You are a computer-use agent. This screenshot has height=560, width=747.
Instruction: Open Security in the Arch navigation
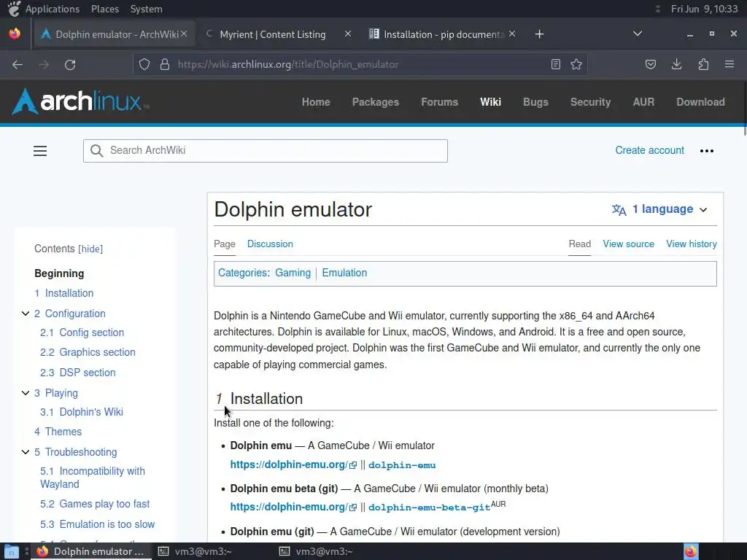click(x=590, y=102)
